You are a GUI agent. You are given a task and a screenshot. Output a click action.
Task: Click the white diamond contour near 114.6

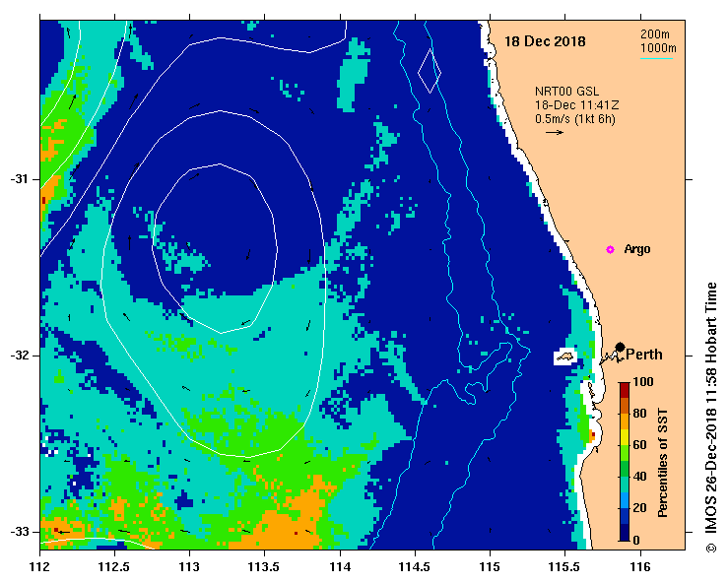pyautogui.click(x=430, y=71)
